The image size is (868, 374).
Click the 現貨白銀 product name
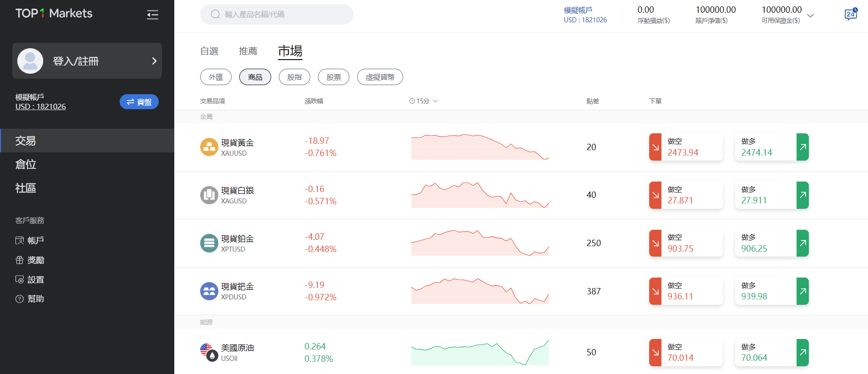tap(237, 190)
